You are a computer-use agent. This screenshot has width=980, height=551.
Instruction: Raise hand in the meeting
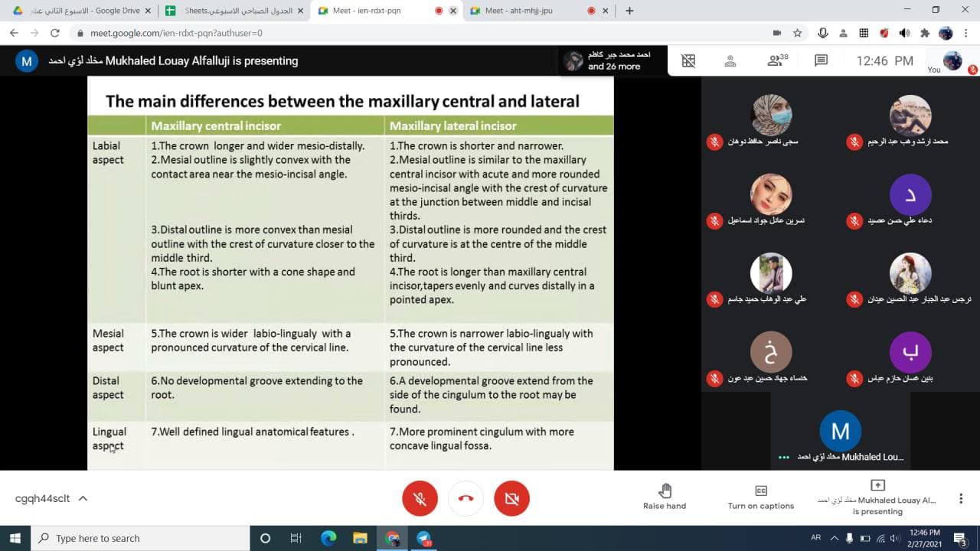click(x=665, y=496)
